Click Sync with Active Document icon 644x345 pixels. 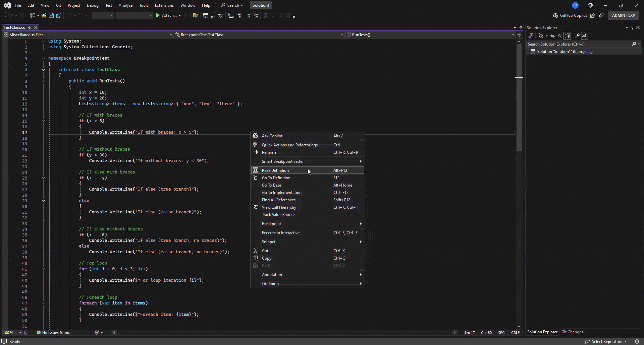pos(552,36)
